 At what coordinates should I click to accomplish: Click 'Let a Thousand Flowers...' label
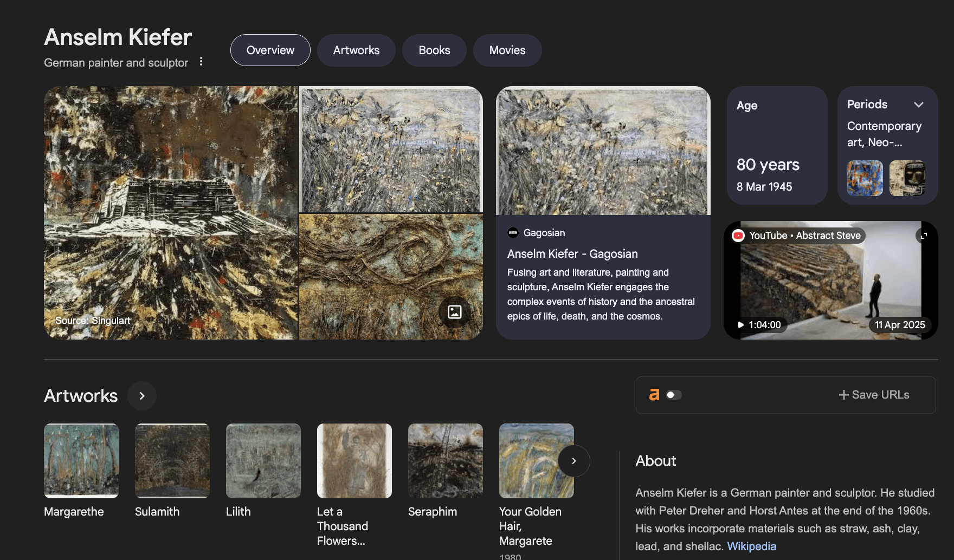[343, 526]
